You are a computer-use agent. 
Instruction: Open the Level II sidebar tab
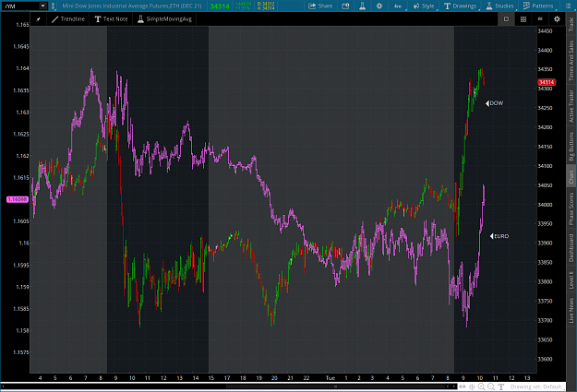click(571, 280)
